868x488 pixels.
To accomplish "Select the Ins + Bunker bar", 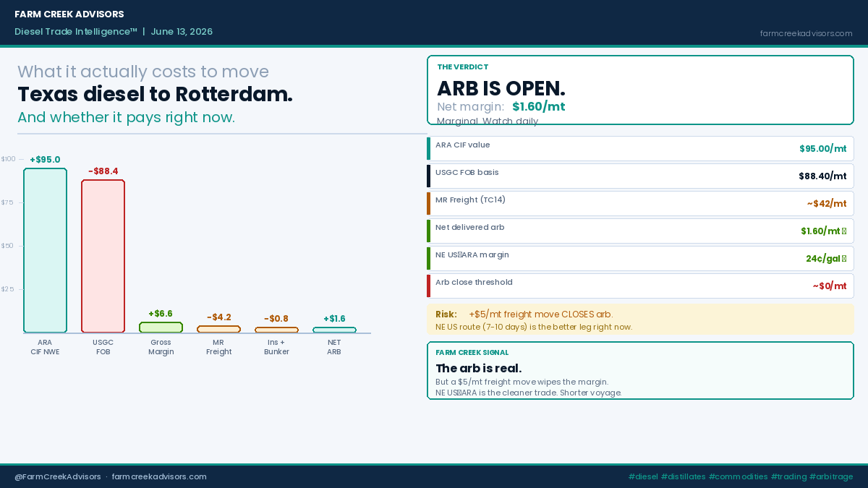I will point(276,330).
